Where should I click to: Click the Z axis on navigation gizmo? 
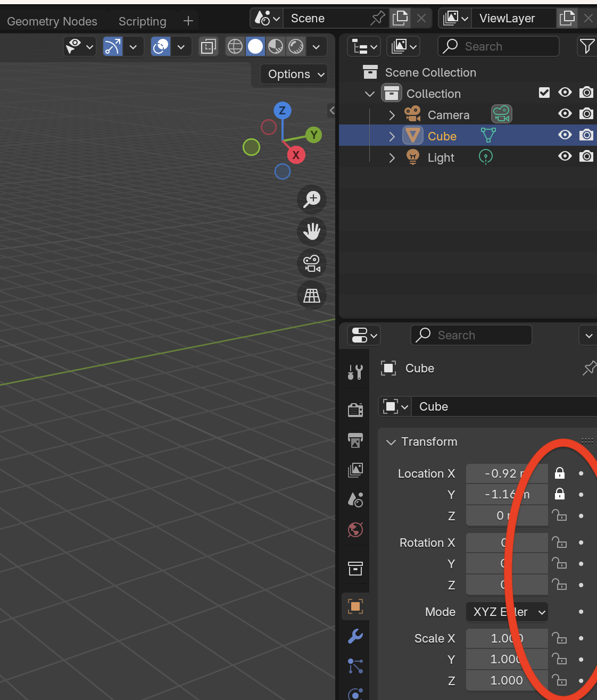(x=282, y=111)
